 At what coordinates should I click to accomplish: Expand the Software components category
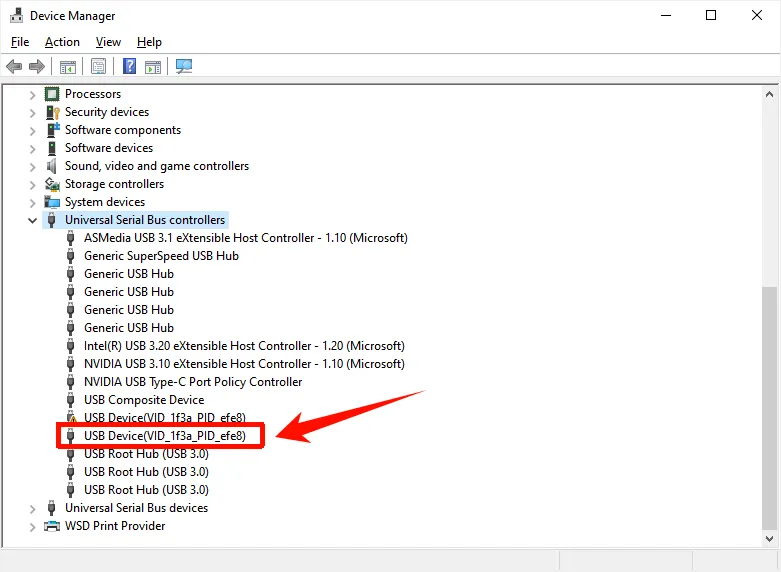32,131
